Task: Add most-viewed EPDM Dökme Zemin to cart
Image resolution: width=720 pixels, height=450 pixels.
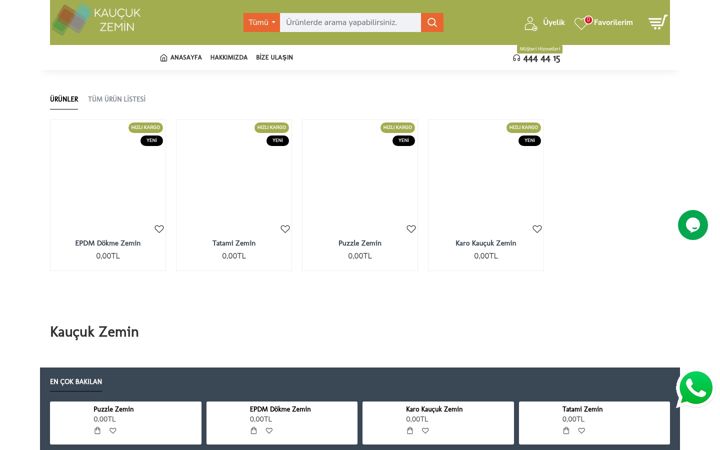Action: [254, 430]
